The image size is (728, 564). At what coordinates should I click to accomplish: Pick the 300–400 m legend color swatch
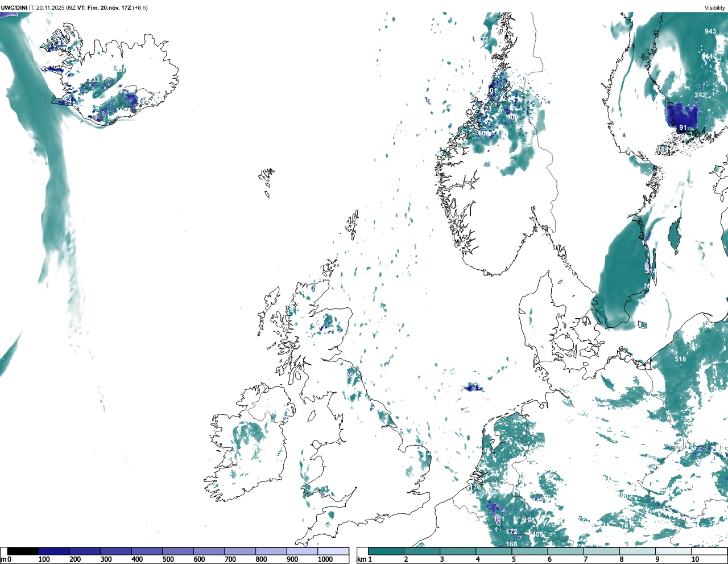[116, 551]
